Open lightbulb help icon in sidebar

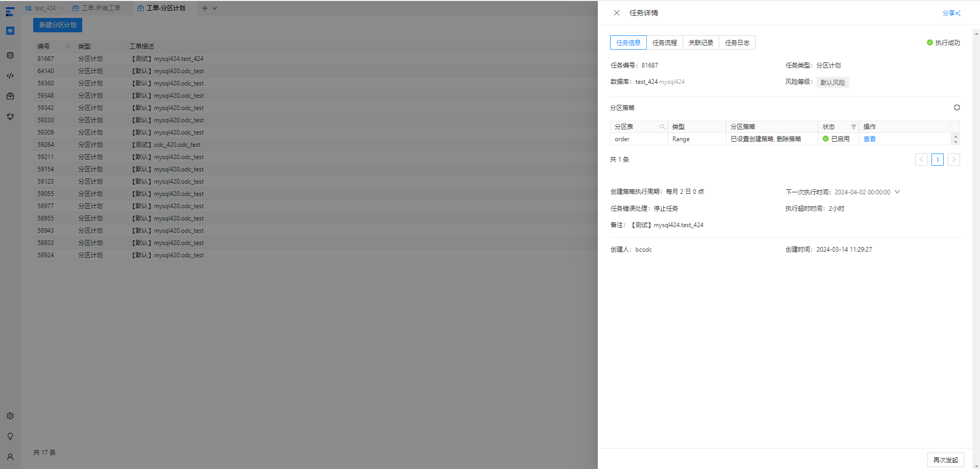coord(10,436)
